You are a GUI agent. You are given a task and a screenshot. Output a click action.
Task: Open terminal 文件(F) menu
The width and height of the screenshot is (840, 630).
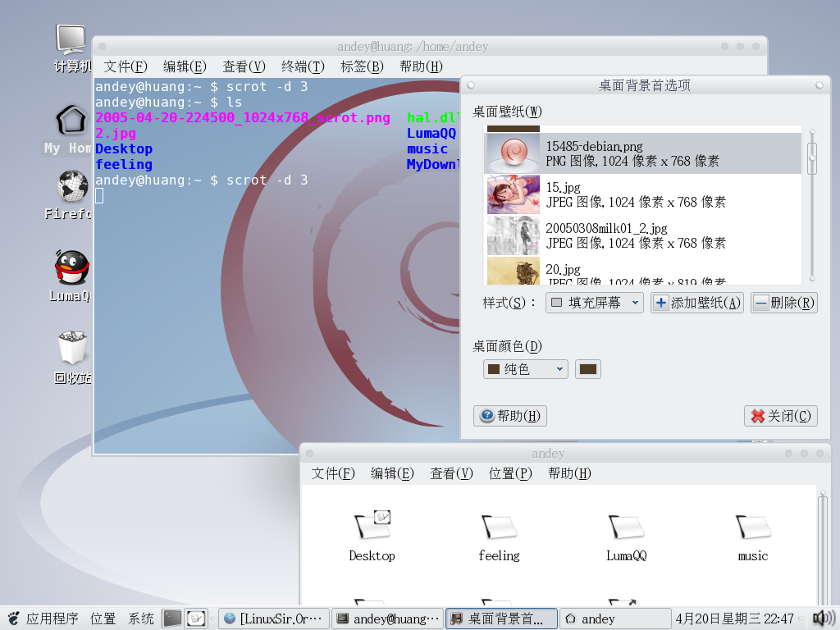(x=126, y=66)
